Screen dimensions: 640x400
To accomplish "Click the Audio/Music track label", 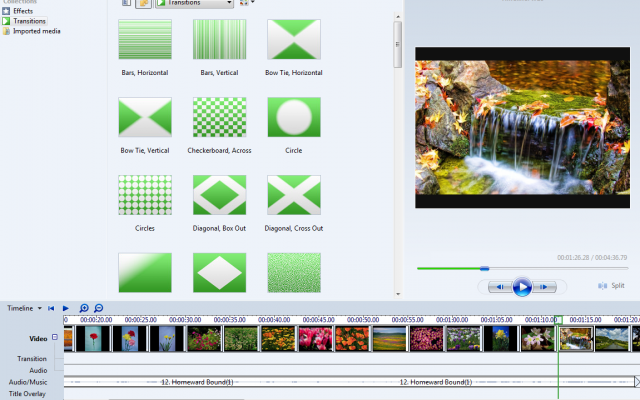I will (28, 382).
